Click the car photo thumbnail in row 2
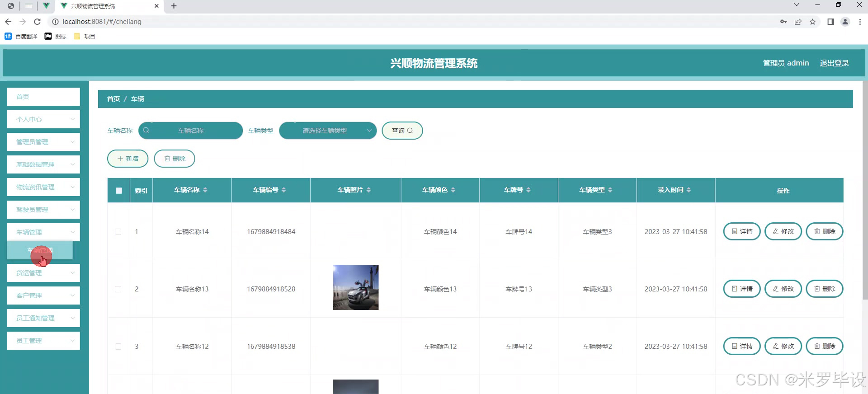The image size is (868, 394). (x=356, y=287)
